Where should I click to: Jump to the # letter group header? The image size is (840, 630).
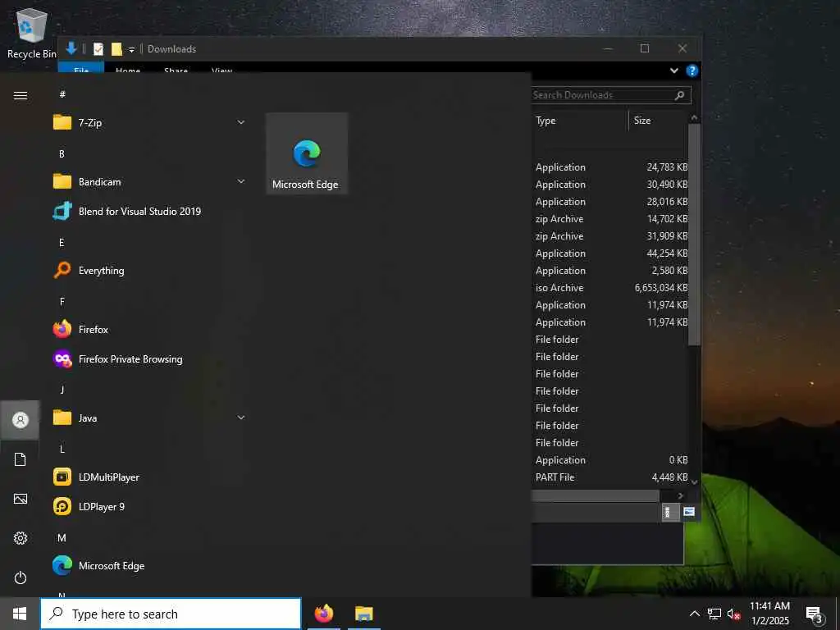(62, 94)
